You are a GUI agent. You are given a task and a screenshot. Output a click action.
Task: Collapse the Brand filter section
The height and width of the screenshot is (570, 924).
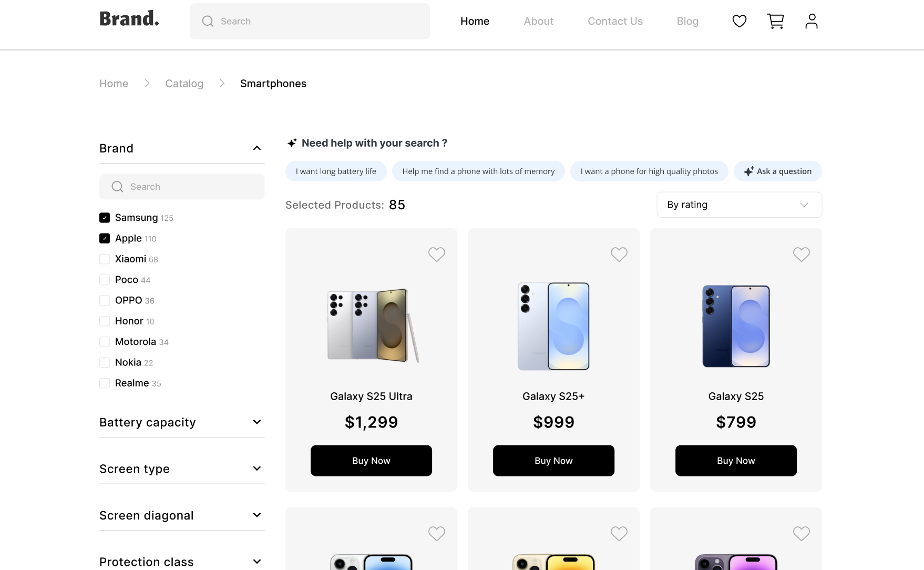coord(256,148)
